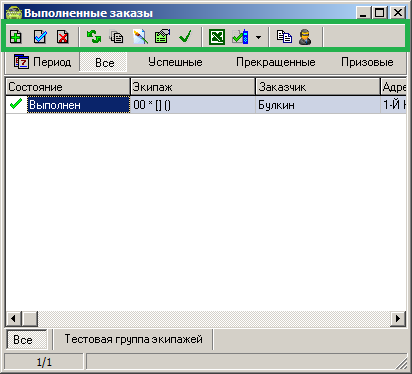Click the horizontal scrollbar right arrow

point(398,319)
